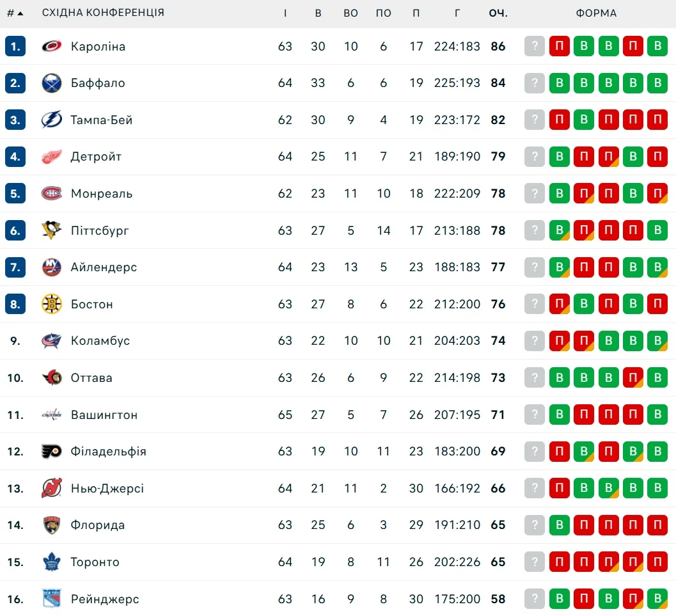Open the Кароліна team link
Screen dimensions: 676x616
click(98, 46)
